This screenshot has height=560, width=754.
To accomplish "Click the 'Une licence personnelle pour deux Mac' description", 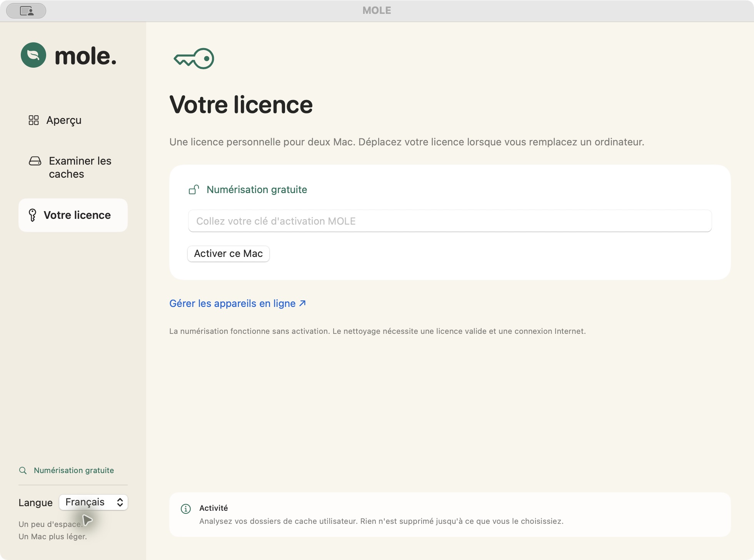I will 407,142.
